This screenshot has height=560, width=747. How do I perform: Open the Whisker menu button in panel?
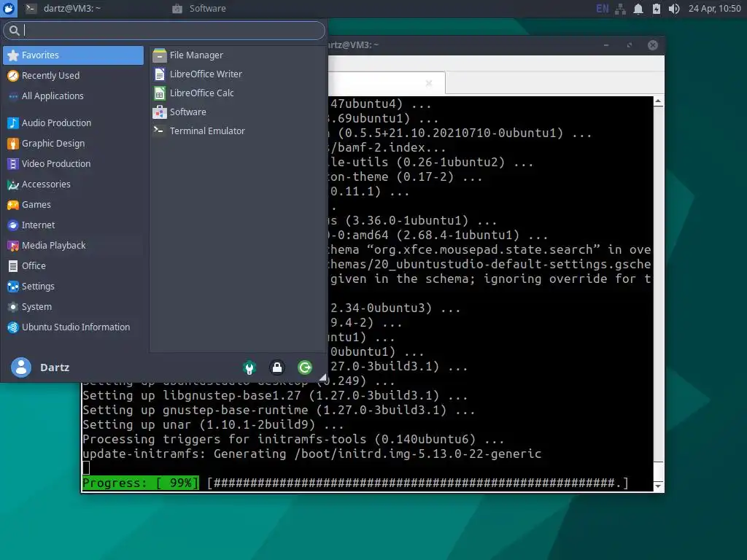coord(9,9)
